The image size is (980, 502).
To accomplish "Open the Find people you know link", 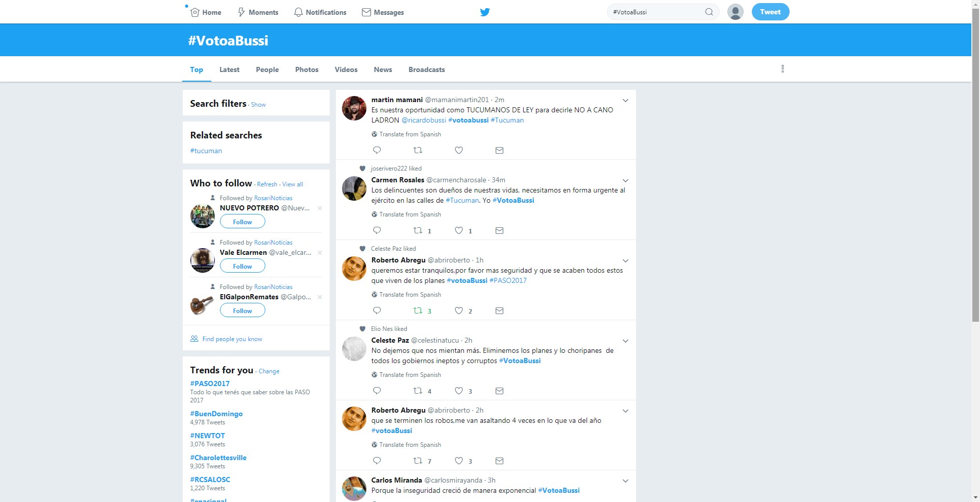I will point(232,339).
